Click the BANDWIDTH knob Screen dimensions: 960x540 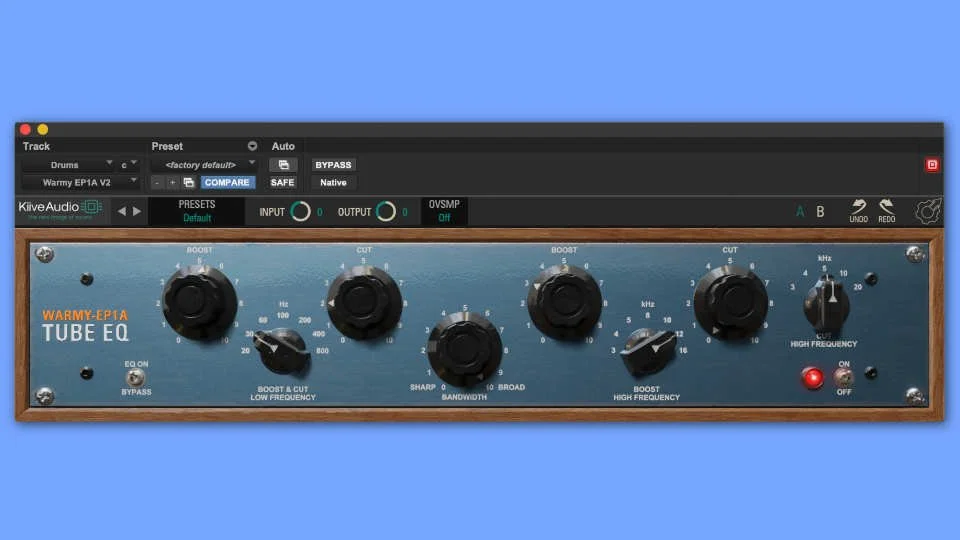click(x=465, y=349)
